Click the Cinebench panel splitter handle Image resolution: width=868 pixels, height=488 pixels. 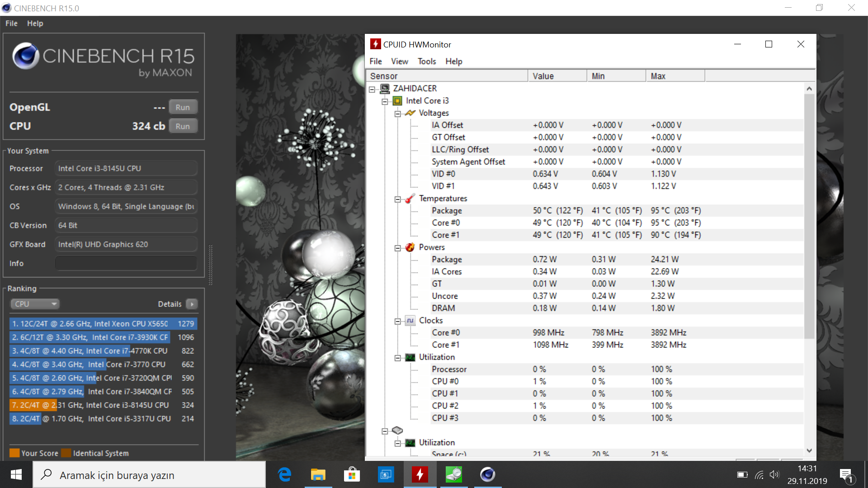coord(210,265)
